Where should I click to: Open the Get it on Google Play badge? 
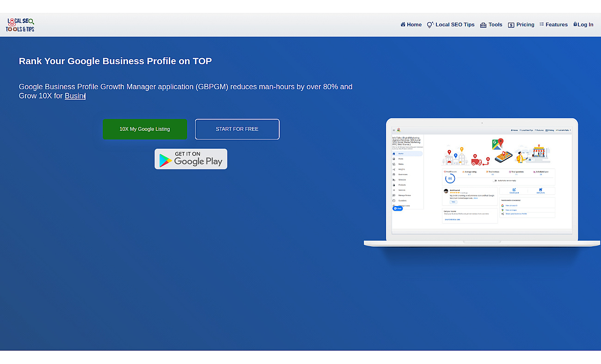tap(191, 159)
